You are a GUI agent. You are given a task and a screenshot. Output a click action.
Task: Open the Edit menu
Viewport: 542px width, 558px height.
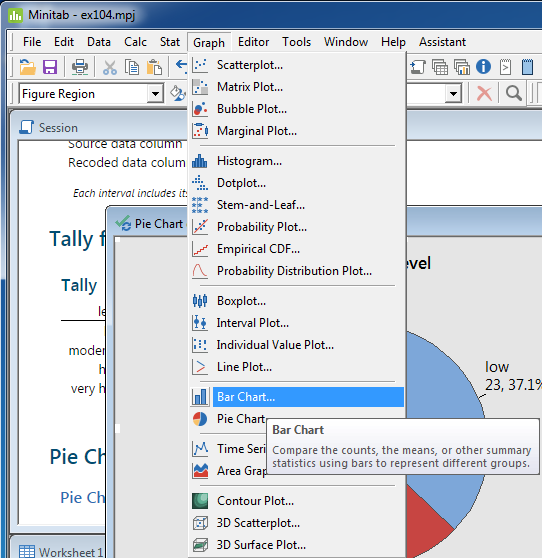point(64,42)
